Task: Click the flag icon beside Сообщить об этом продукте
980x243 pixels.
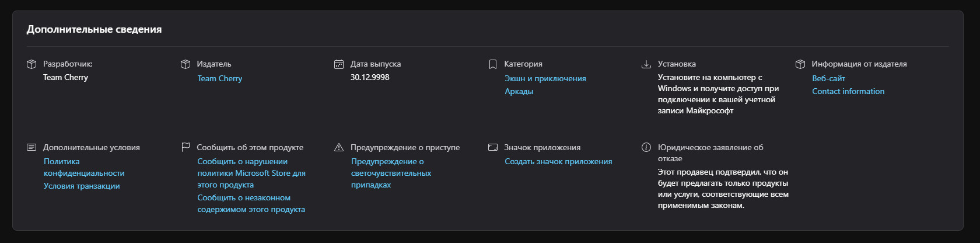Action: (185, 147)
